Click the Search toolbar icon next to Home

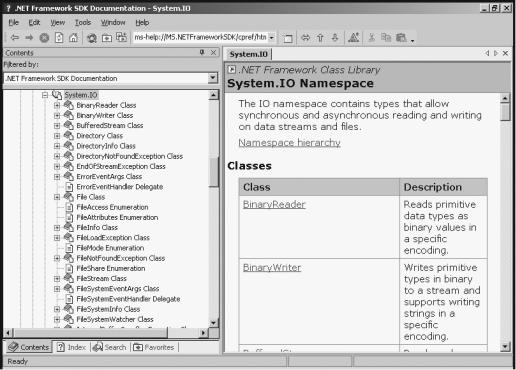coord(92,38)
